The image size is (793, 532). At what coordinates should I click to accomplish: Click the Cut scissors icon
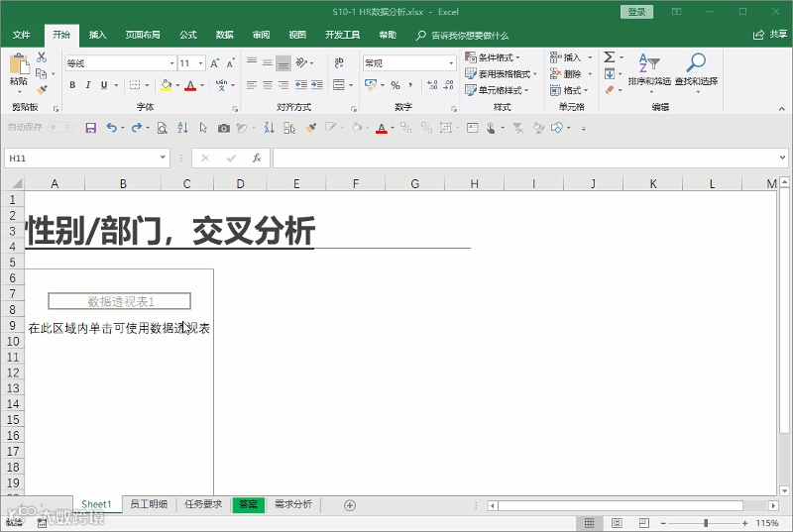[42, 57]
